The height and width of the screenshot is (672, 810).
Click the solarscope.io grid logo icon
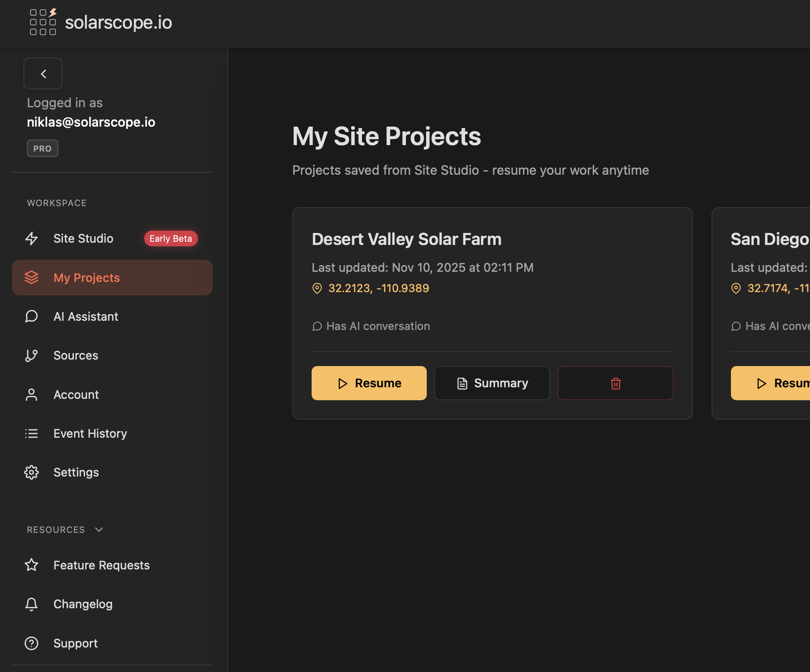pos(43,22)
